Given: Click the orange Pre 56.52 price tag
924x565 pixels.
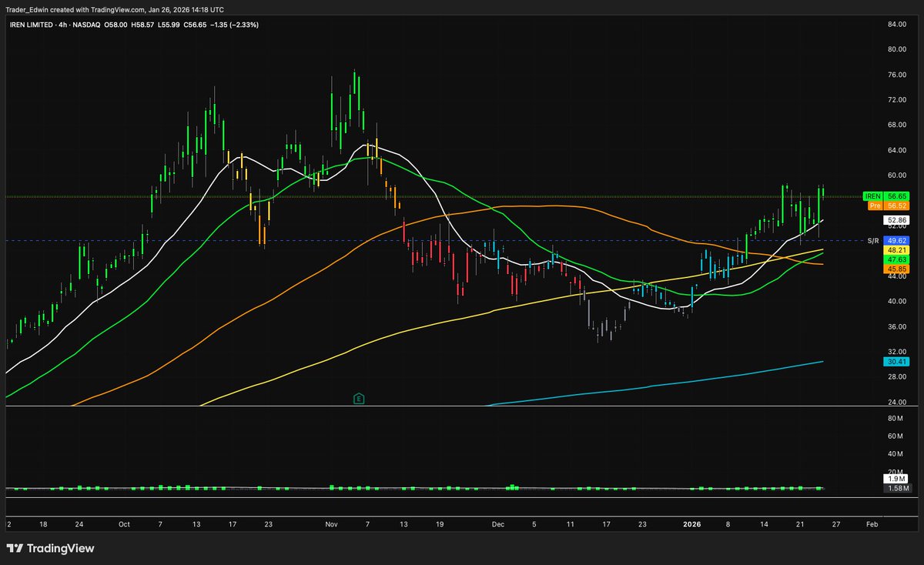Looking at the screenshot, I should pyautogui.click(x=888, y=206).
